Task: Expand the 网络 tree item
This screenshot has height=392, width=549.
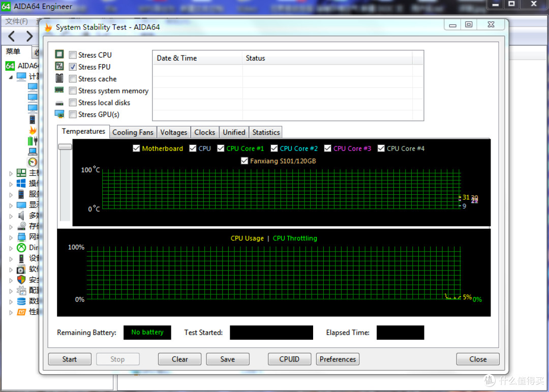Action: [x=11, y=237]
